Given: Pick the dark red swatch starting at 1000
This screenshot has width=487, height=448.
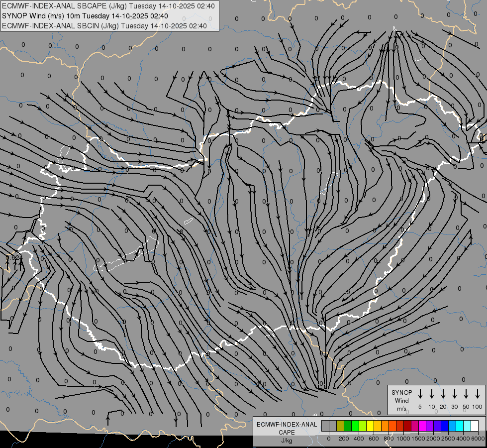Looking at the screenshot, I should pyautogui.click(x=407, y=426).
